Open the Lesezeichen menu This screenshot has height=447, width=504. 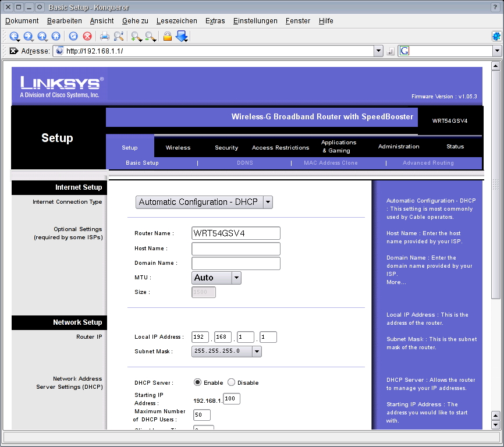pyautogui.click(x=177, y=21)
